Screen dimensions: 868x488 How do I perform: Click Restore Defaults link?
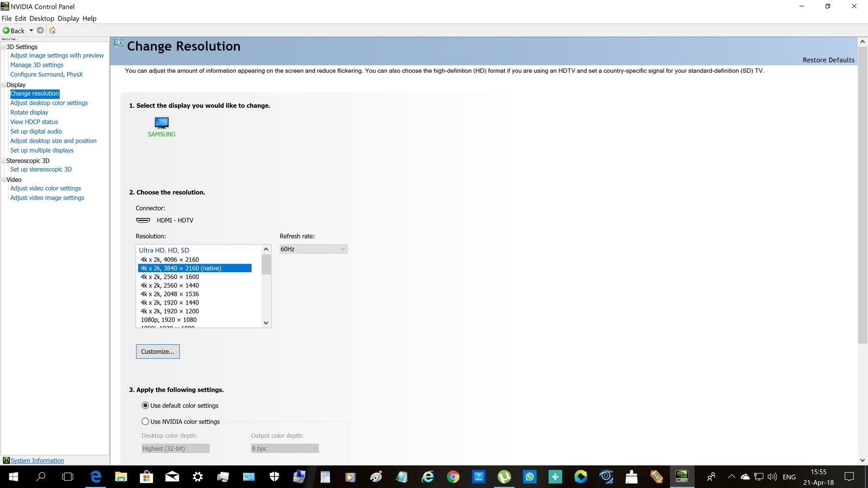pyautogui.click(x=828, y=60)
